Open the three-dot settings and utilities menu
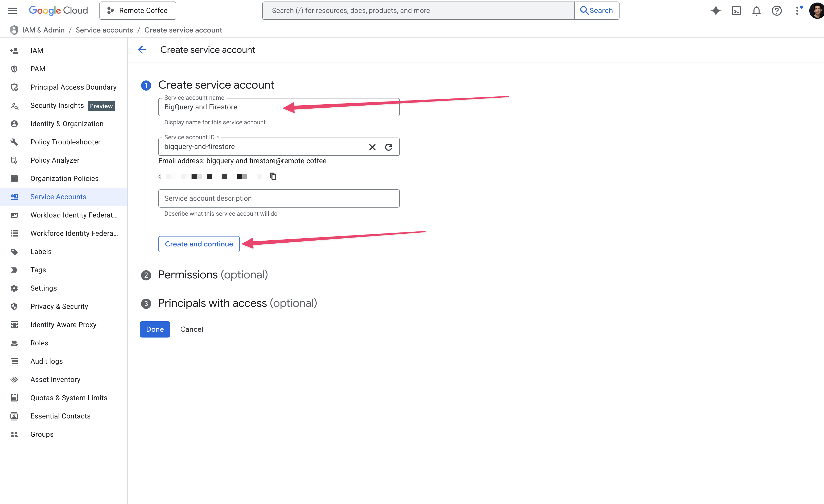This screenshot has width=824, height=504. (798, 11)
